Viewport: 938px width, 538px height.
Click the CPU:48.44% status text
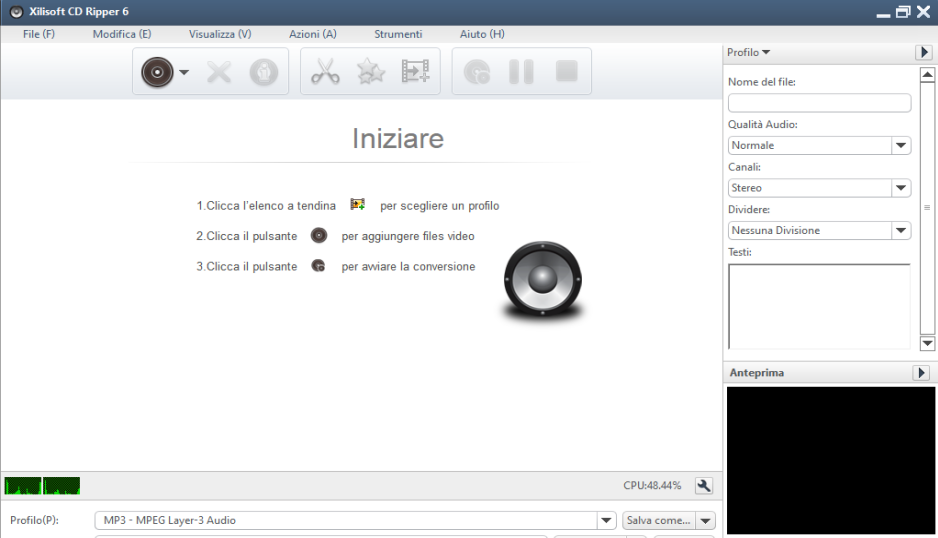(652, 485)
